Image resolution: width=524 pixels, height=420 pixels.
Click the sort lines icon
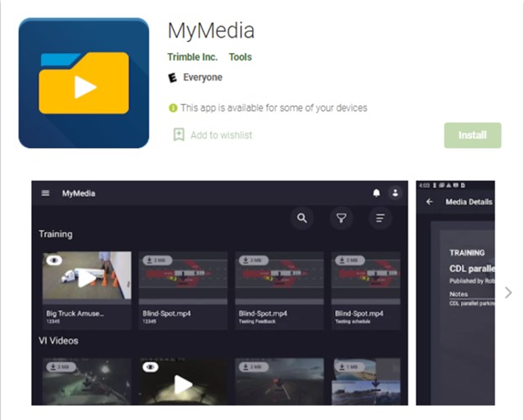(380, 218)
